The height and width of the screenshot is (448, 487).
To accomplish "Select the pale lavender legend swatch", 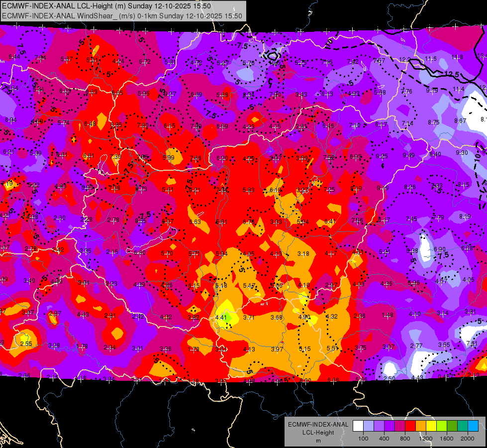I will (369, 426).
